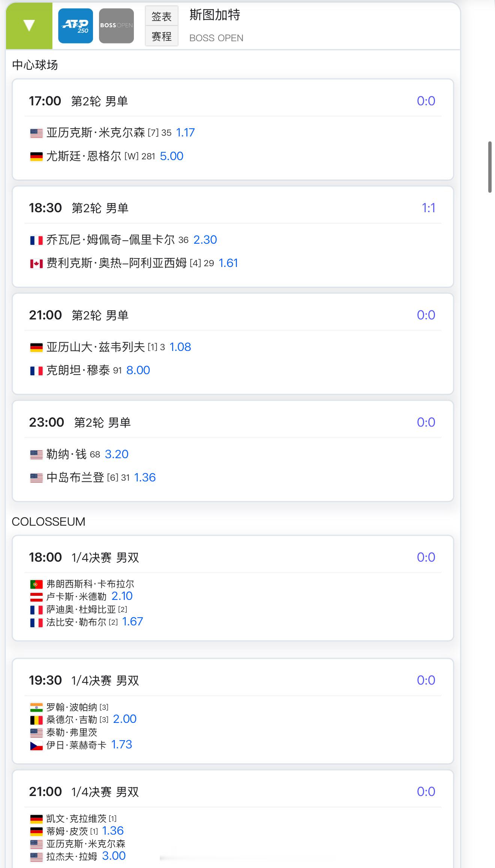Open the 斯图加特 tournament title

[215, 15]
